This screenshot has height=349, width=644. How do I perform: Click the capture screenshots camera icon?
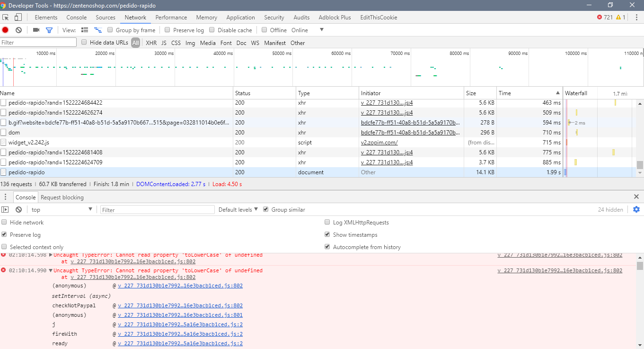click(36, 30)
